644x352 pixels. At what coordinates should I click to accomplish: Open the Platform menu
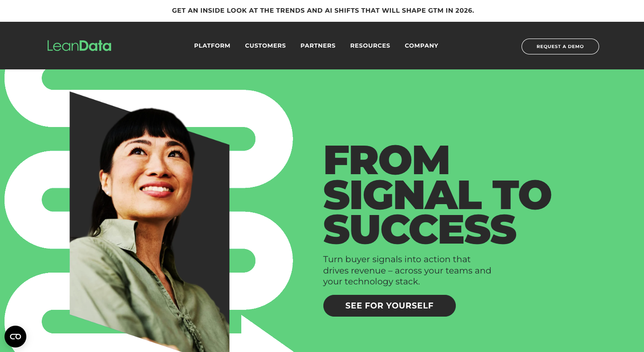coord(212,46)
